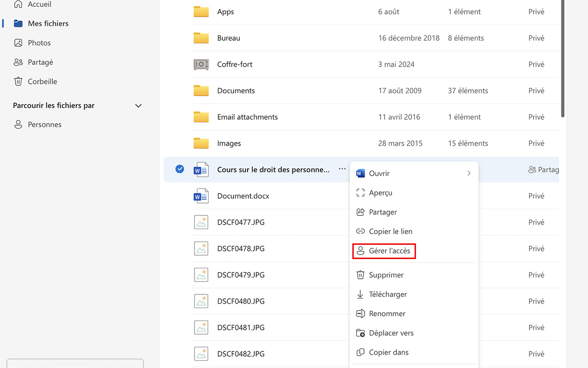The height and width of the screenshot is (368, 588).
Task: Expand the Ouvrir submenu arrow
Action: click(x=468, y=173)
